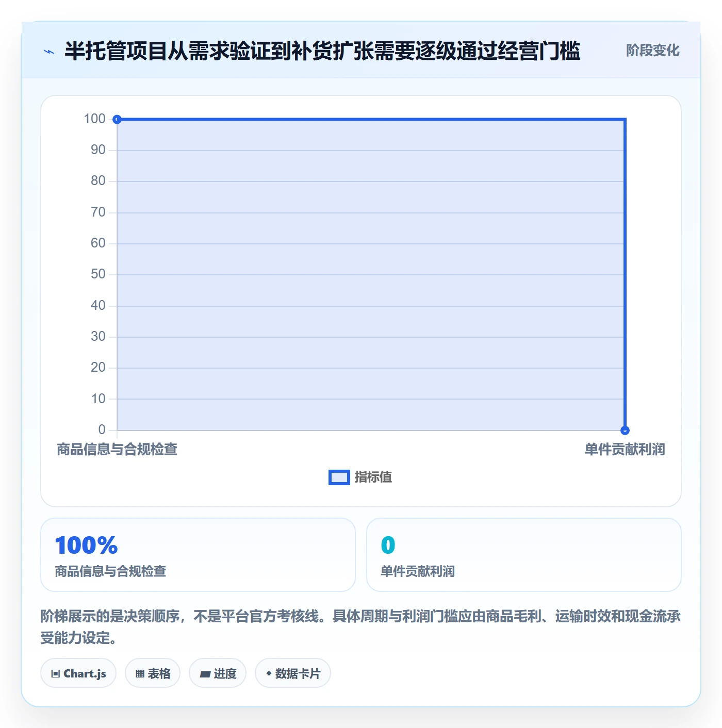Click the bar icon in 进度 tag
This screenshot has width=722, height=728.
click(205, 674)
